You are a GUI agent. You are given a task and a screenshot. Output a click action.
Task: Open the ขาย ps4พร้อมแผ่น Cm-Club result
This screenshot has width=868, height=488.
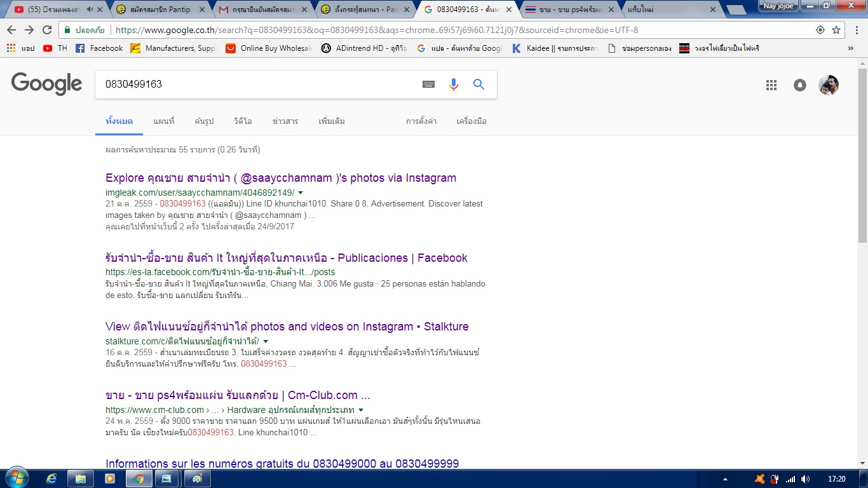[x=238, y=395]
